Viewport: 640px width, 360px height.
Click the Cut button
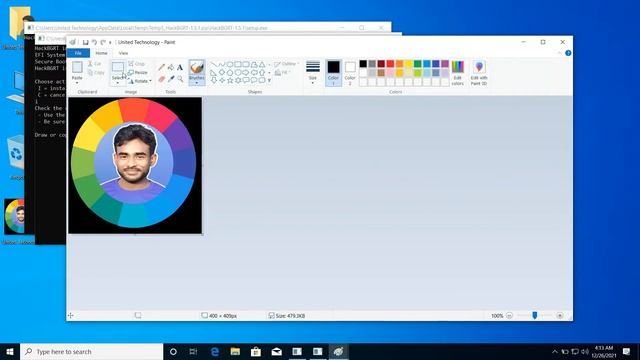point(95,64)
